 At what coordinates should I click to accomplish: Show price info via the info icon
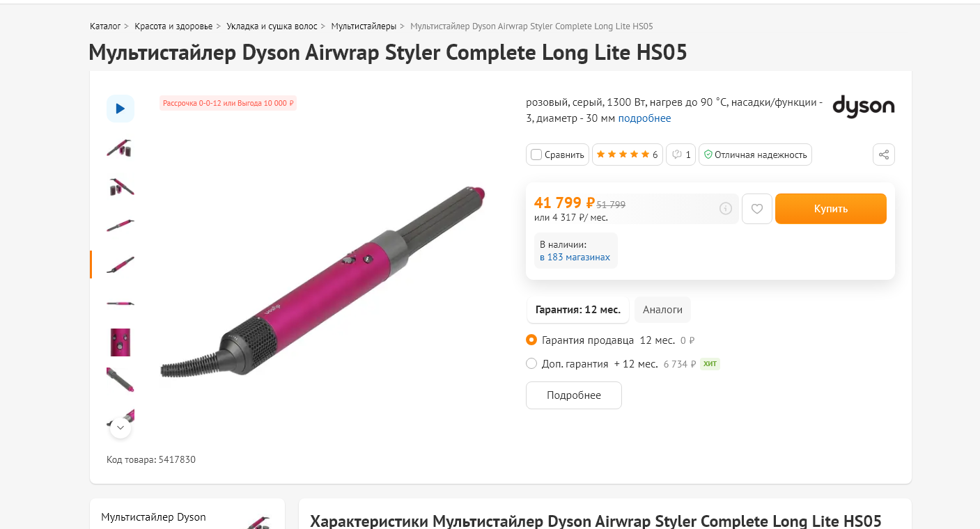coord(726,209)
